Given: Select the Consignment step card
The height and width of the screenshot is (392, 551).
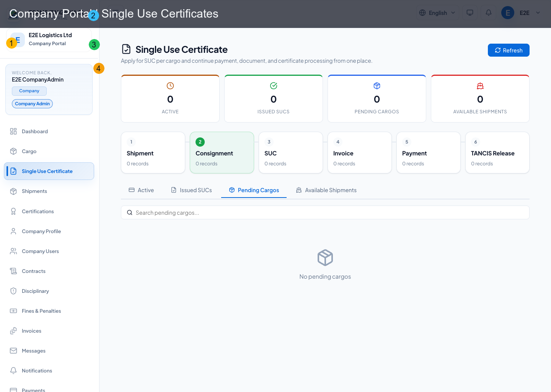Looking at the screenshot, I should click(x=222, y=152).
